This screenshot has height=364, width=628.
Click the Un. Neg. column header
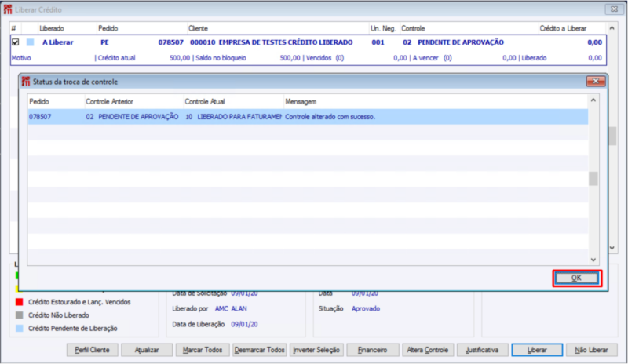pyautogui.click(x=383, y=28)
